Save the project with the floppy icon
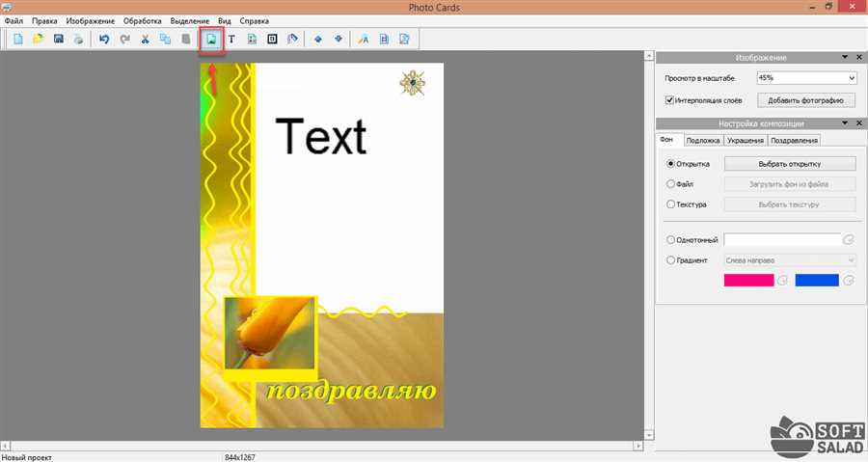This screenshot has height=462, width=868. [59, 40]
